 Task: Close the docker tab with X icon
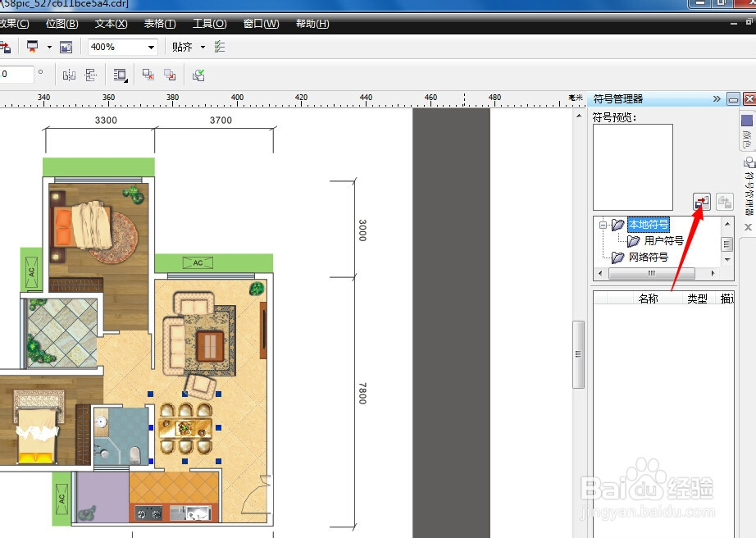pos(748,227)
